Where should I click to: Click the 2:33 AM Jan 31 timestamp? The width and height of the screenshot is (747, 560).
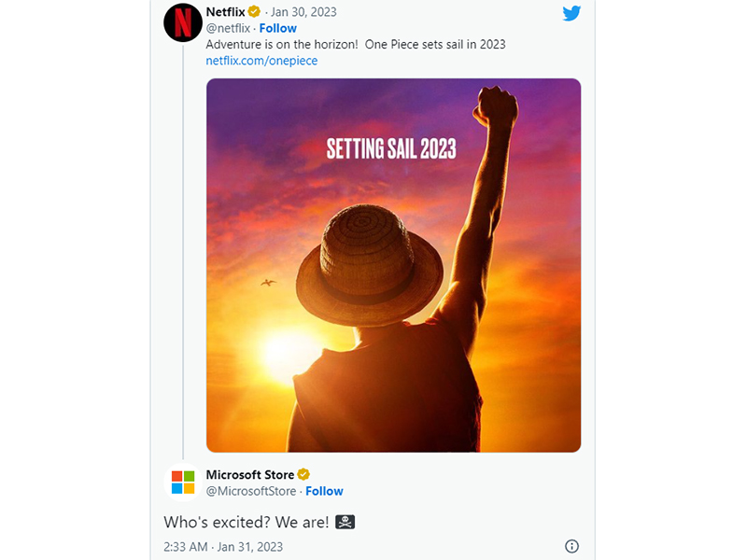pos(223,546)
